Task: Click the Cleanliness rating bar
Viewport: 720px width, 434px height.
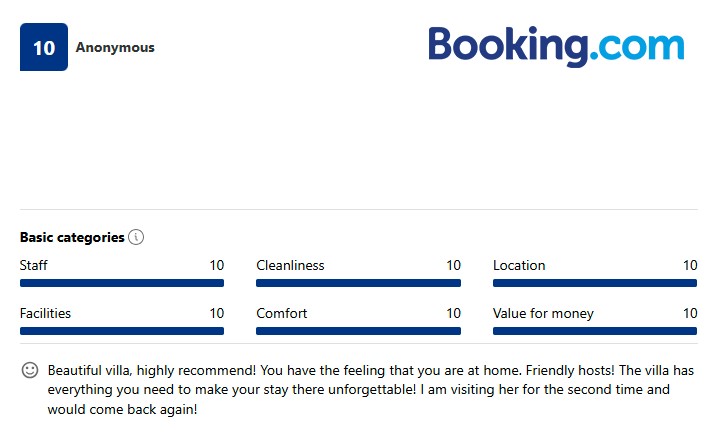Action: click(358, 283)
